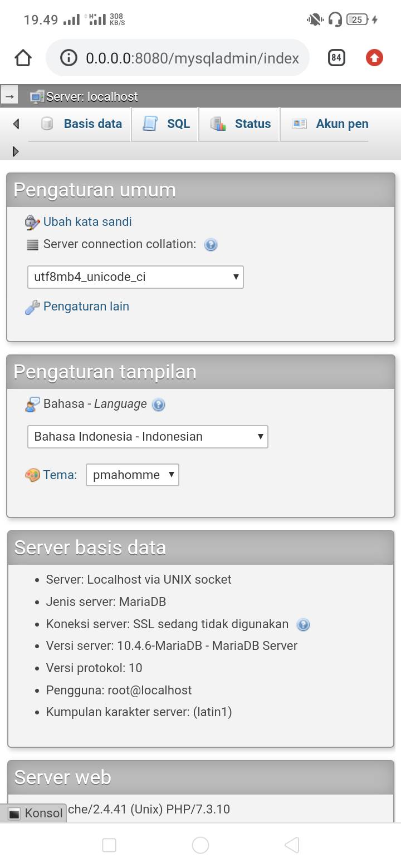Open the pmahomme theme dropdown
This screenshot has width=401, height=868.
coord(133,475)
